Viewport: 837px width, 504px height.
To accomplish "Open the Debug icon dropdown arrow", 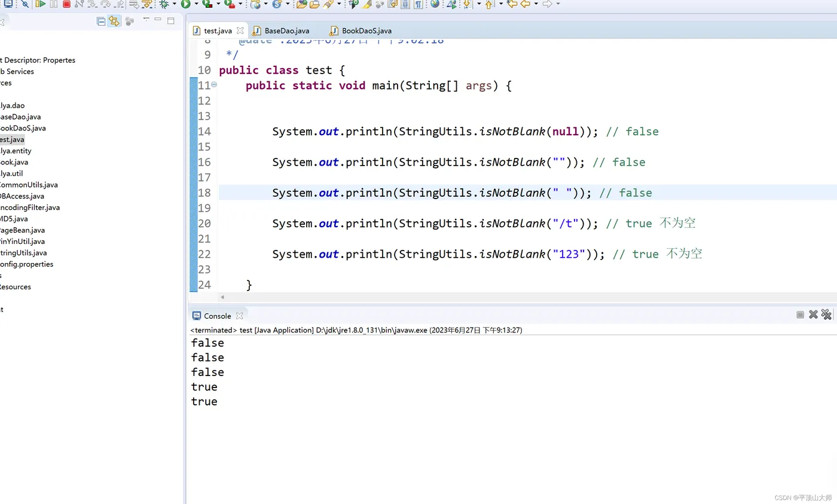I will (175, 4).
